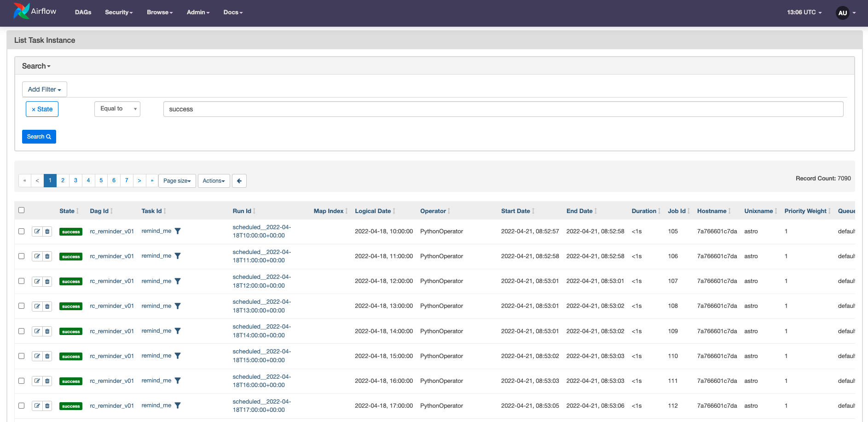Sort the table by the Start Date column
868x422 pixels.
[516, 211]
